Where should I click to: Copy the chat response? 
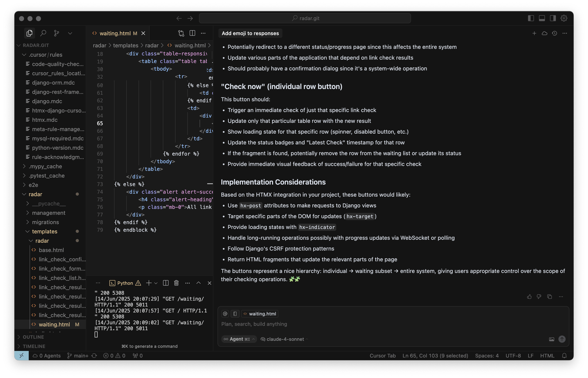550,297
